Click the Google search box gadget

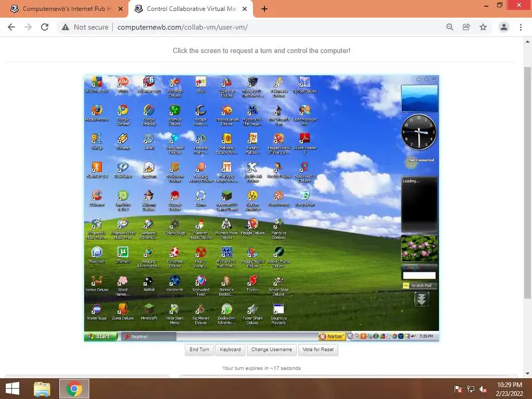point(419,275)
